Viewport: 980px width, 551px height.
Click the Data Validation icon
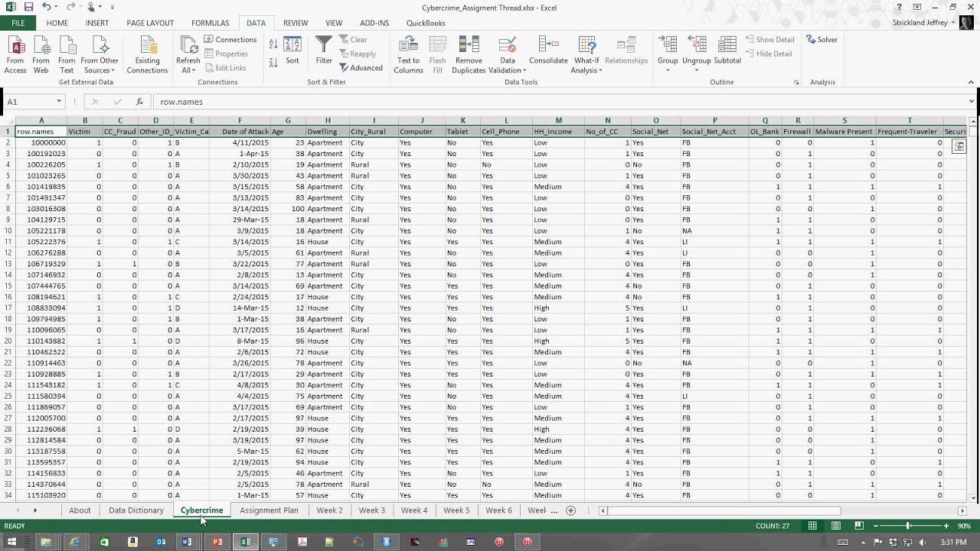(x=507, y=45)
